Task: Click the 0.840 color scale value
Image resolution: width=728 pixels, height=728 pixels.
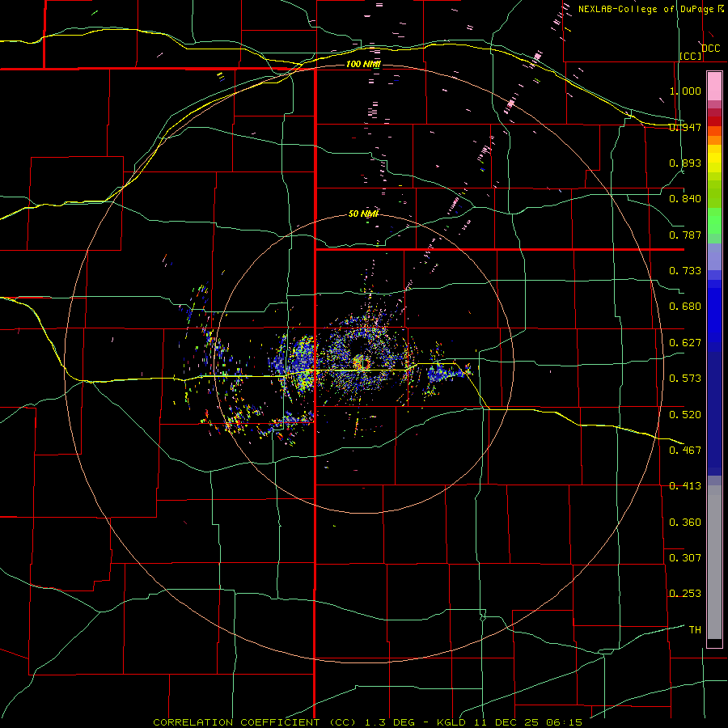Action: click(x=685, y=199)
